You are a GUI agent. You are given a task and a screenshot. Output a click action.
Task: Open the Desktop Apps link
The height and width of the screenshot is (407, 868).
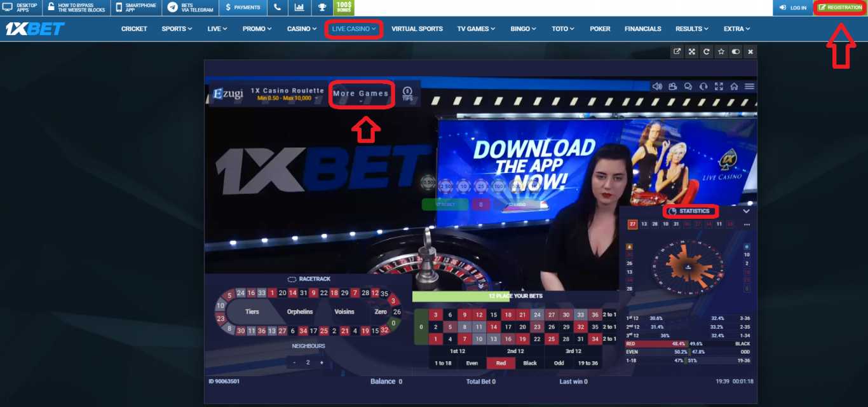[21, 8]
